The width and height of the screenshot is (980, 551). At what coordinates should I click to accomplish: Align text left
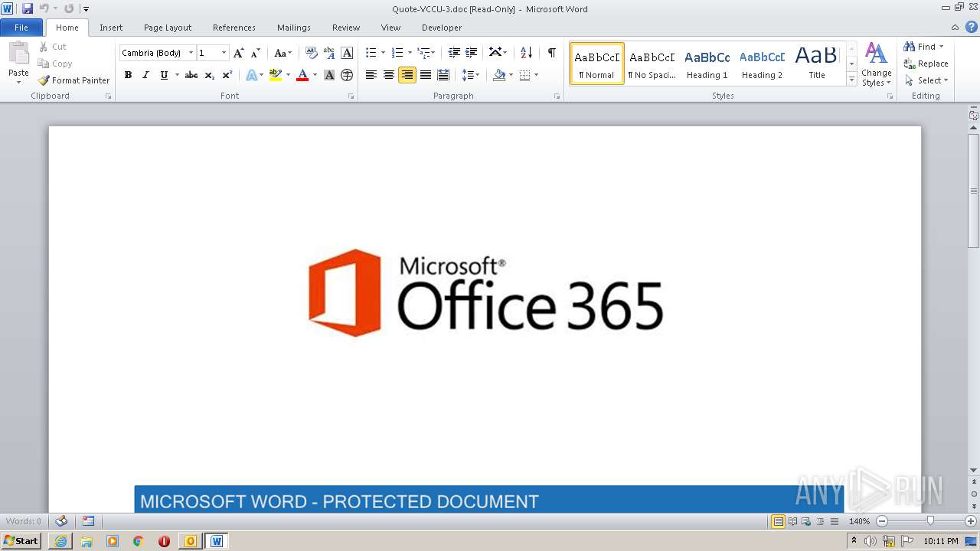[371, 75]
